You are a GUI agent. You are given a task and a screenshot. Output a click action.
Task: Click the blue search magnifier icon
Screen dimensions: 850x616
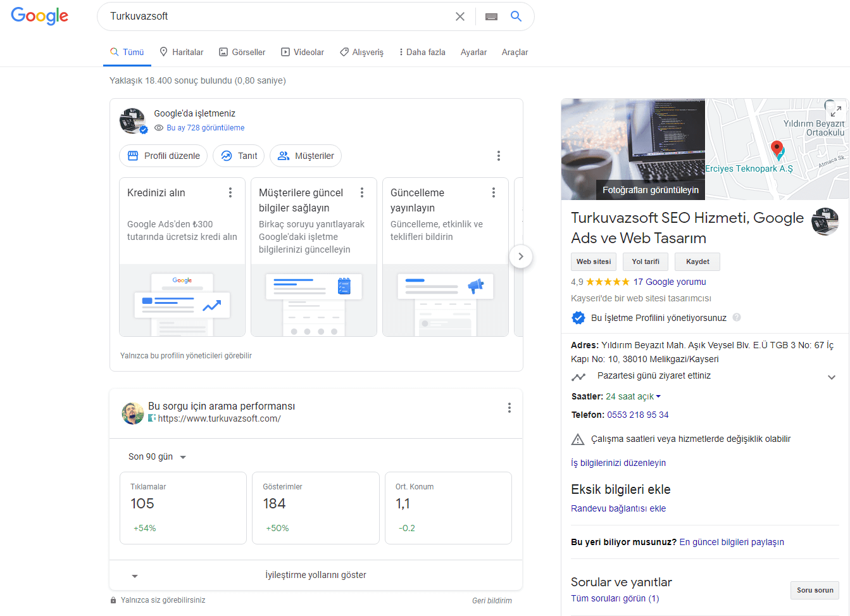pyautogui.click(x=516, y=16)
